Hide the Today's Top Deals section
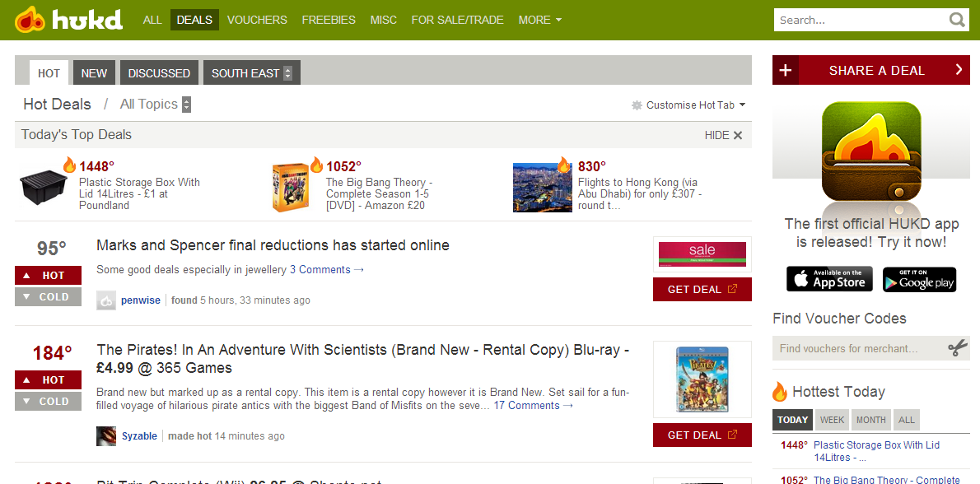980x484 pixels. point(723,135)
